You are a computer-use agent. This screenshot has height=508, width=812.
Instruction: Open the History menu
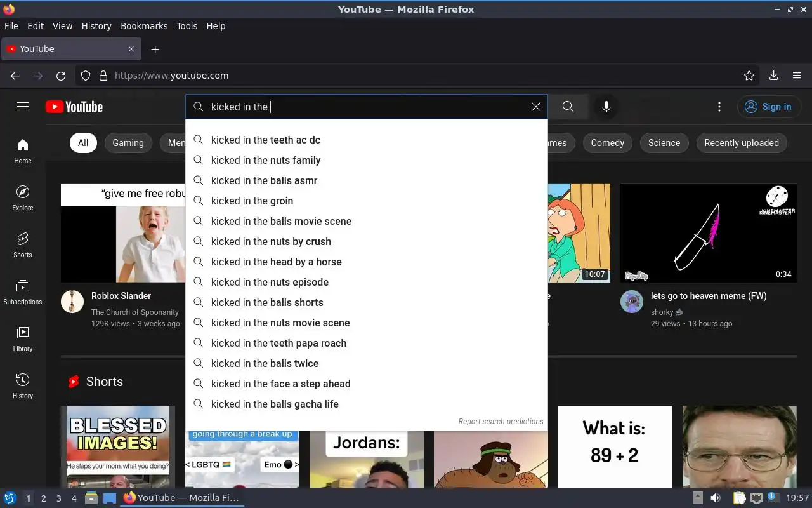pyautogui.click(x=96, y=26)
